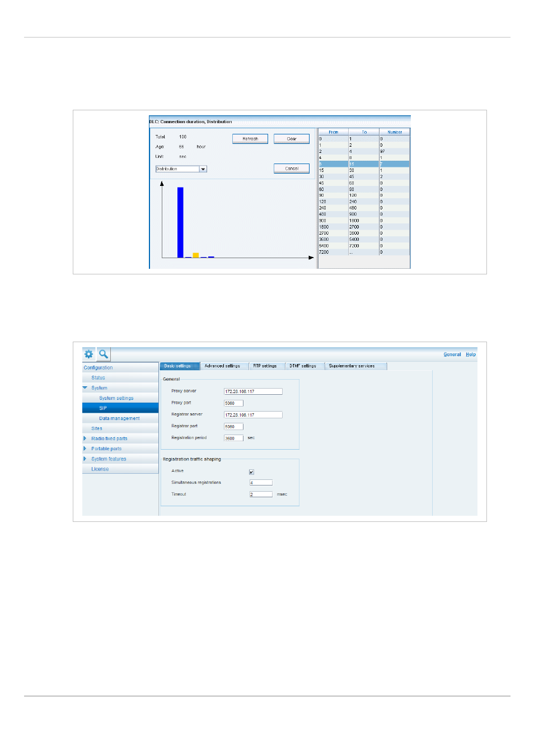This screenshot has width=534, height=756.
Task: Select Status in the sidebar
Action: point(120,378)
